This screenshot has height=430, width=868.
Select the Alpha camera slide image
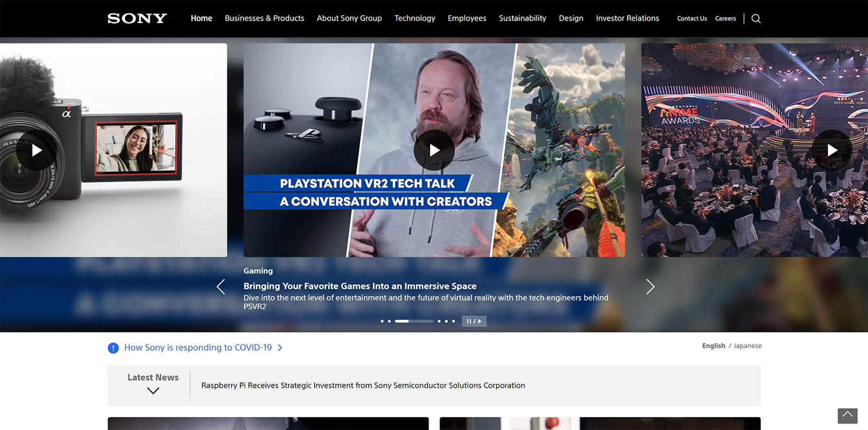click(113, 150)
